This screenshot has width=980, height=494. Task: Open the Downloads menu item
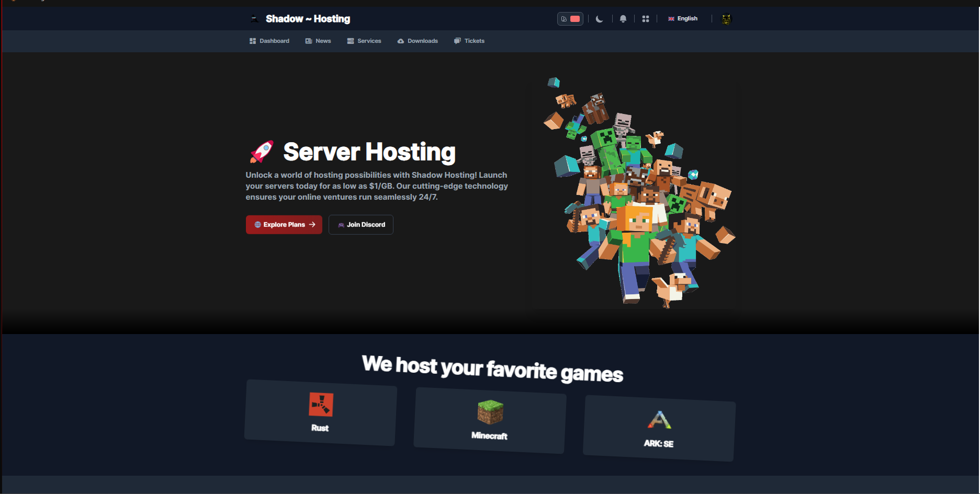tap(418, 41)
